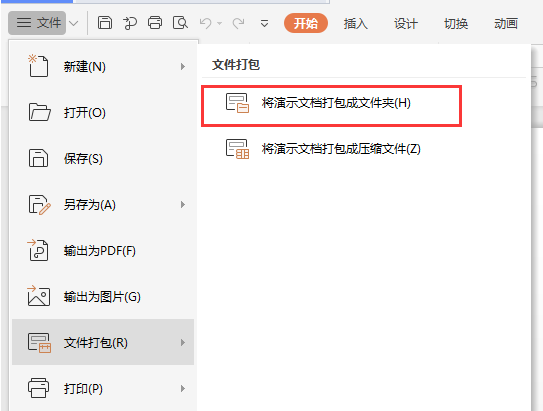
Task: Click the Print icon in quick toolbar
Action: coord(155,23)
